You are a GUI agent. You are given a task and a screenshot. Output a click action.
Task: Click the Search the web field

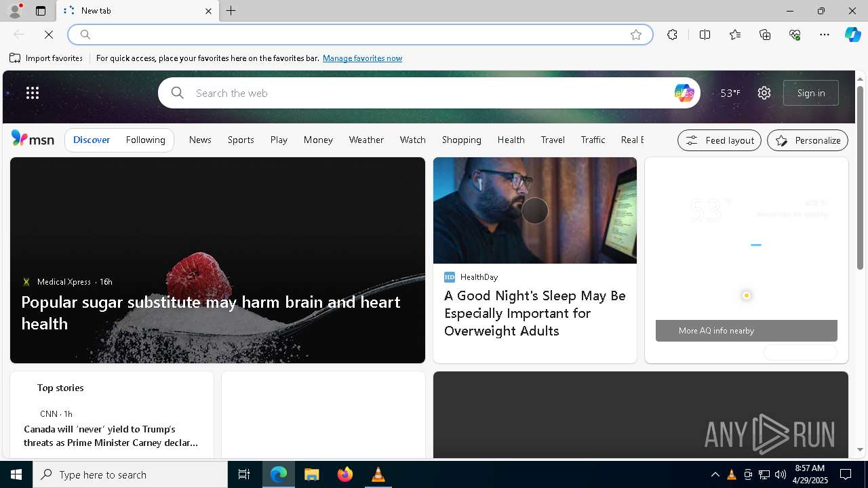[429, 93]
